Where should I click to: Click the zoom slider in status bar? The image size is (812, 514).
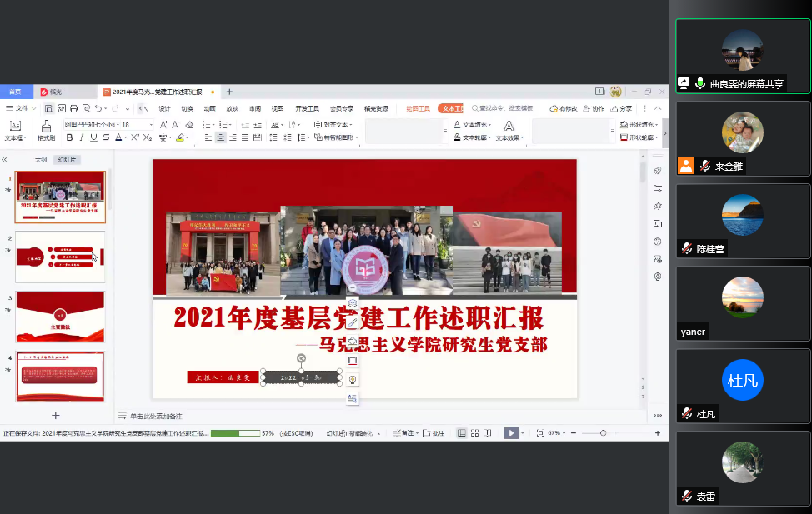coord(604,433)
